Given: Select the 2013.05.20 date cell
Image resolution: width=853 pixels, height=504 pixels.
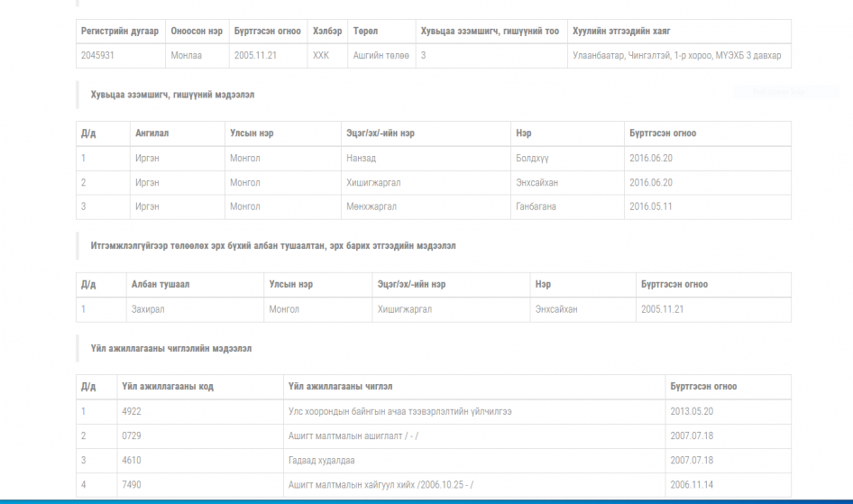Looking at the screenshot, I should coord(692,411).
